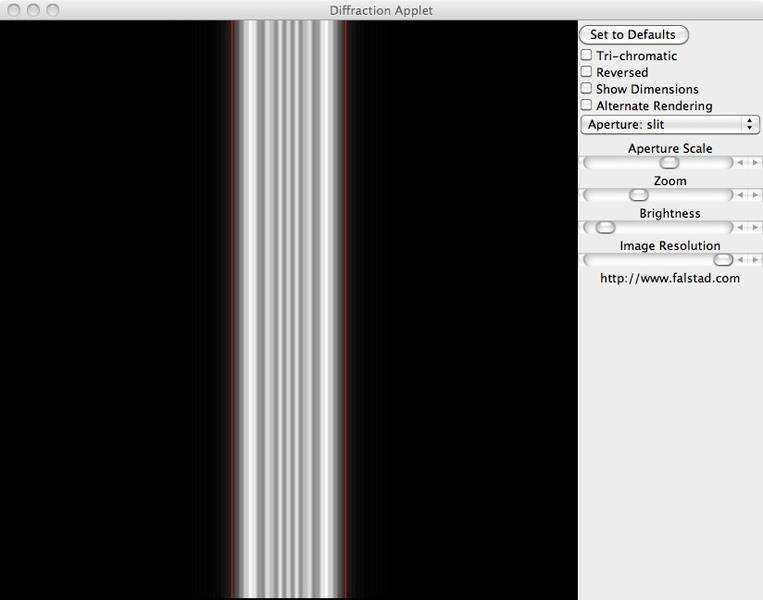763x600 pixels.
Task: Click the http://www.falstad.com text
Action: pyautogui.click(x=670, y=278)
